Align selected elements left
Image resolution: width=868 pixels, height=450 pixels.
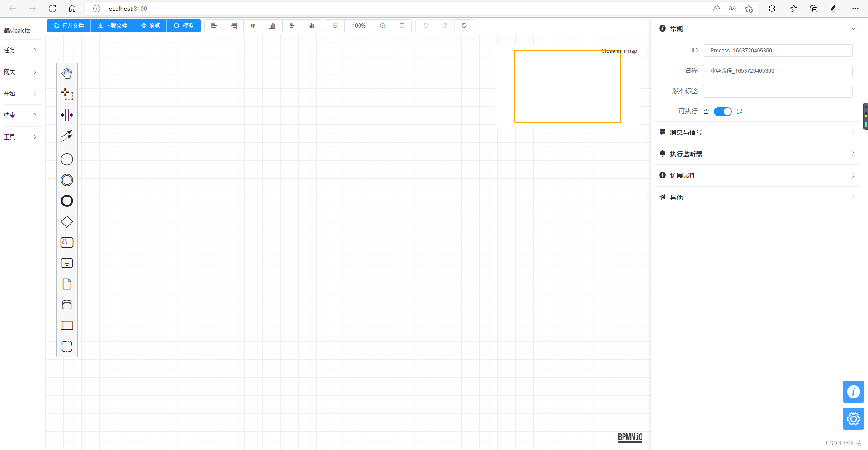pyautogui.click(x=214, y=26)
